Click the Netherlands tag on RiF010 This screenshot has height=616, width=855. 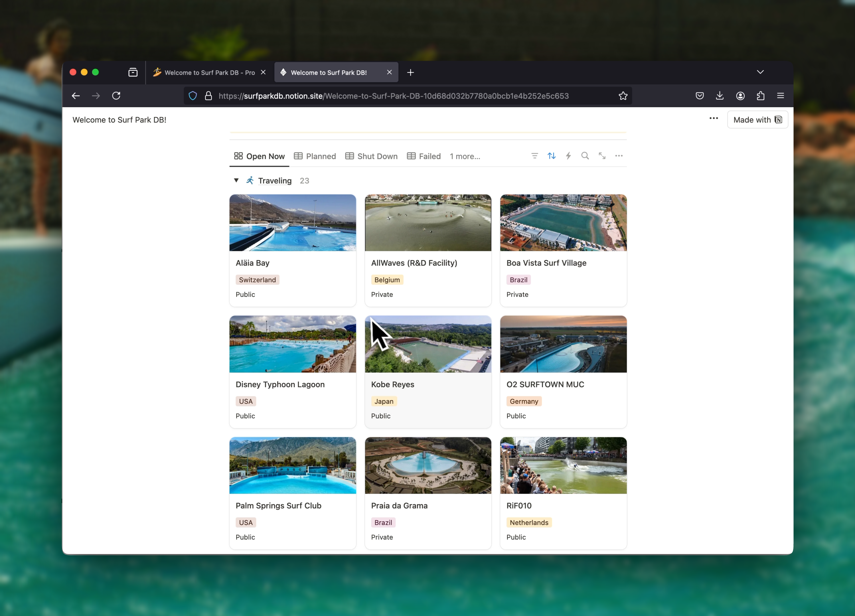529,522
